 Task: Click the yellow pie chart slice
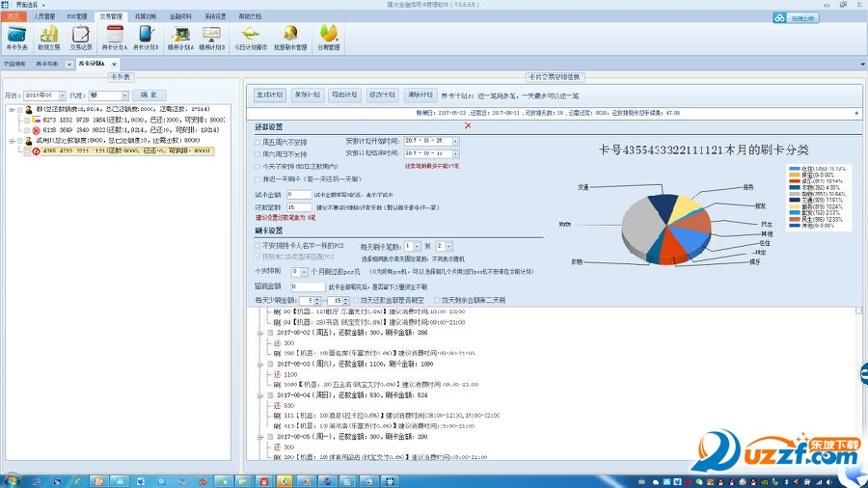pos(687,207)
